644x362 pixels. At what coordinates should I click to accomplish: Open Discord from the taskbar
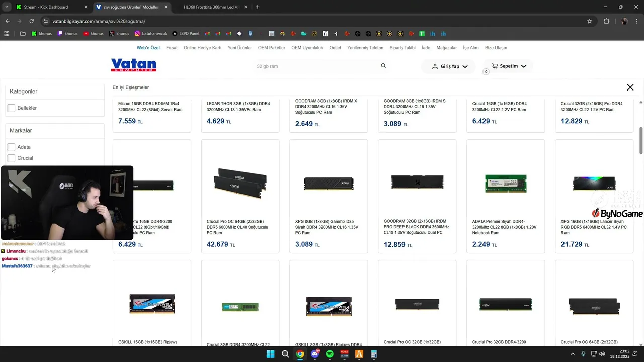(x=315, y=354)
